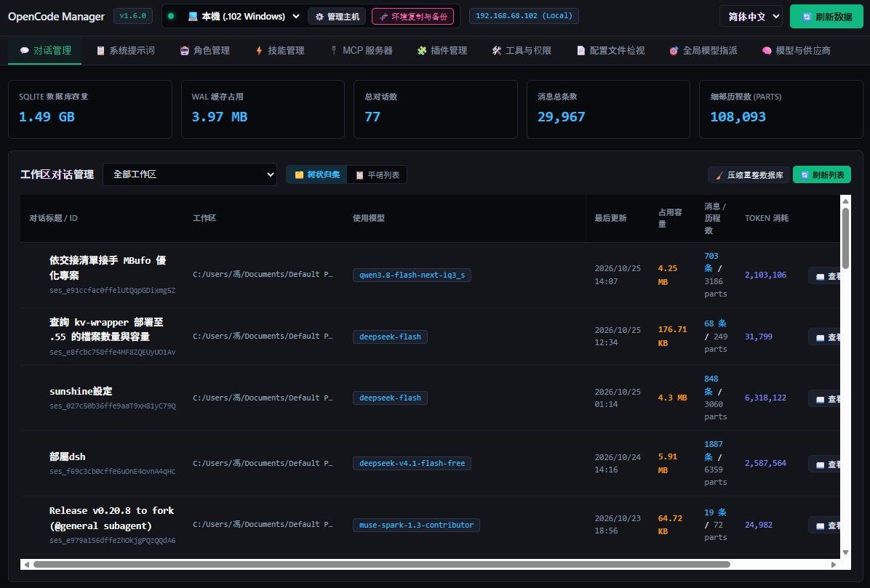
Task: Select the 依交接清單接手 MBufo 優化專案 conversation
Action: (x=108, y=267)
